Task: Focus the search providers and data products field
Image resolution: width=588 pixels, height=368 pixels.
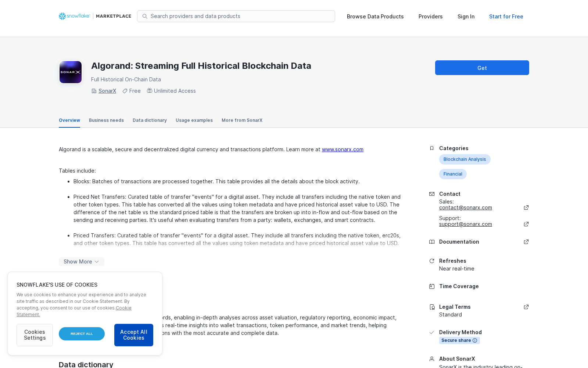Action: [x=236, y=16]
